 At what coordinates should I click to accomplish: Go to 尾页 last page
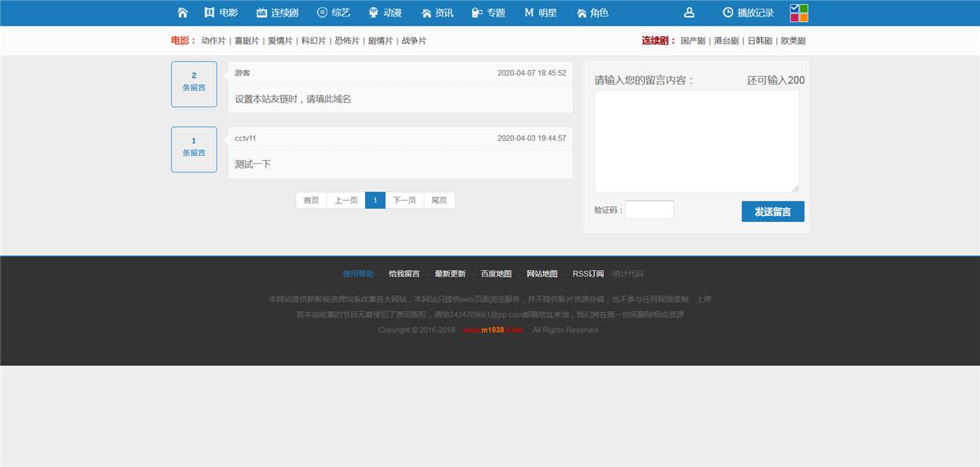(439, 200)
